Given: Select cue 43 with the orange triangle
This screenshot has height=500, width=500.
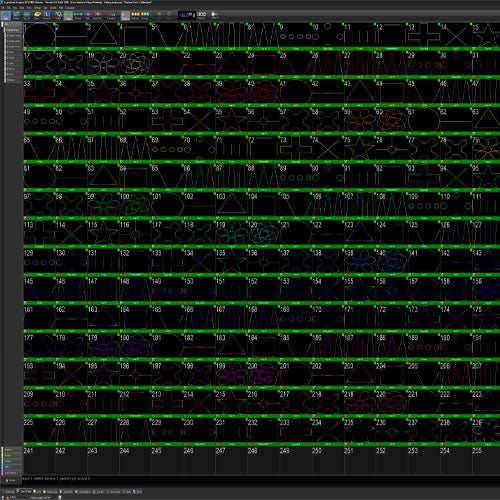Looking at the screenshot, I should click(360, 93).
